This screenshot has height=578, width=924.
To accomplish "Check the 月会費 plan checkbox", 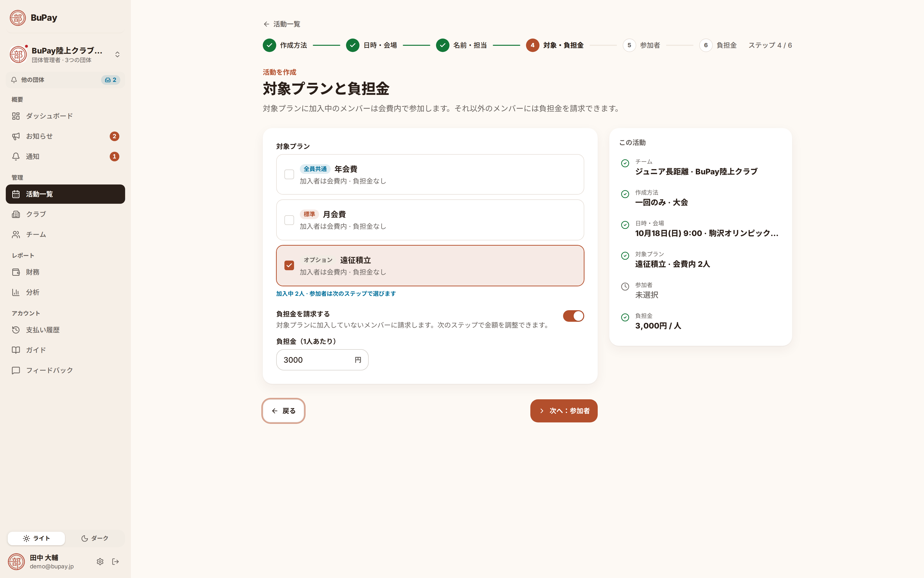I will (x=289, y=220).
